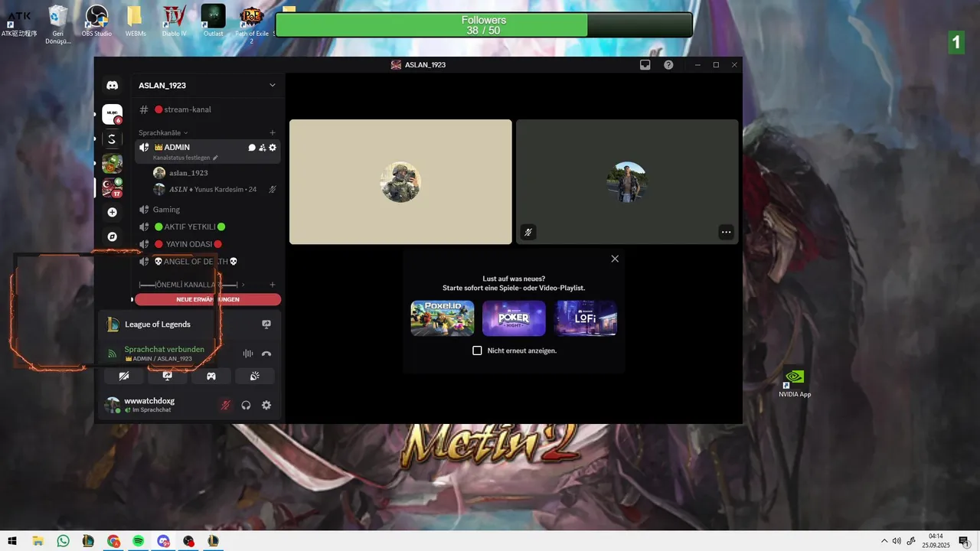Start the Poxel.io playlist thumbnail
Image resolution: width=980 pixels, height=551 pixels.
coord(443,318)
